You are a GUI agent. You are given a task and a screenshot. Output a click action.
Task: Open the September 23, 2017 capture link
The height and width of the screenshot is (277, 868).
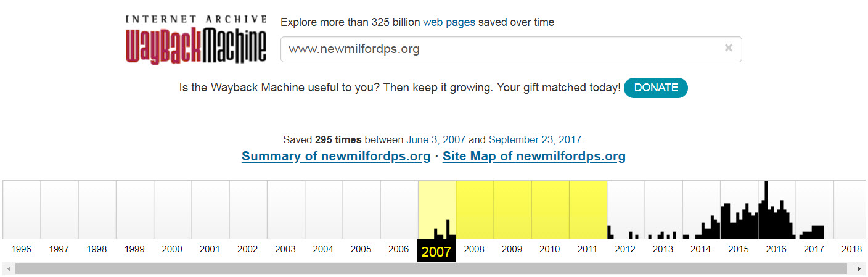(x=534, y=139)
